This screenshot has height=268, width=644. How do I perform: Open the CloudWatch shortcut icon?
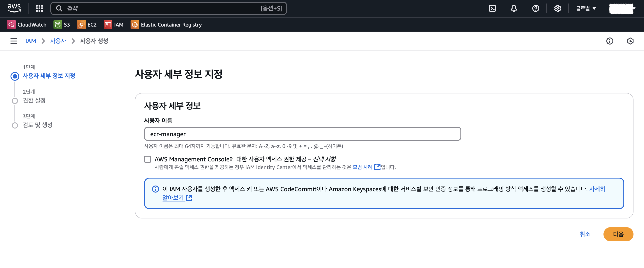pos(11,25)
